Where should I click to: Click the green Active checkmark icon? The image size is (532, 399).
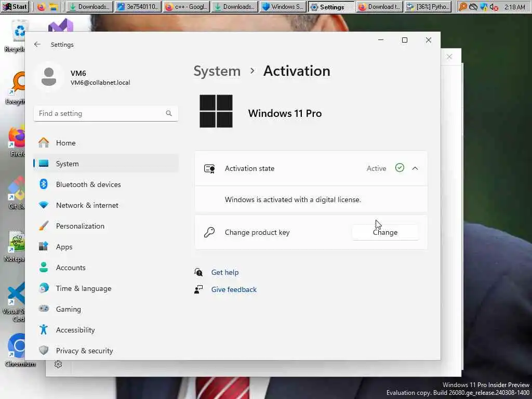pos(400,168)
